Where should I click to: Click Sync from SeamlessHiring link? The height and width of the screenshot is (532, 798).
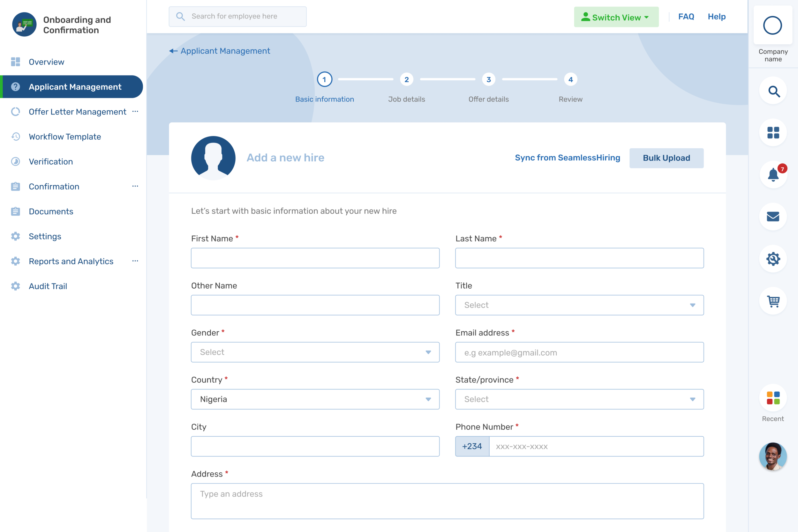[x=567, y=158]
